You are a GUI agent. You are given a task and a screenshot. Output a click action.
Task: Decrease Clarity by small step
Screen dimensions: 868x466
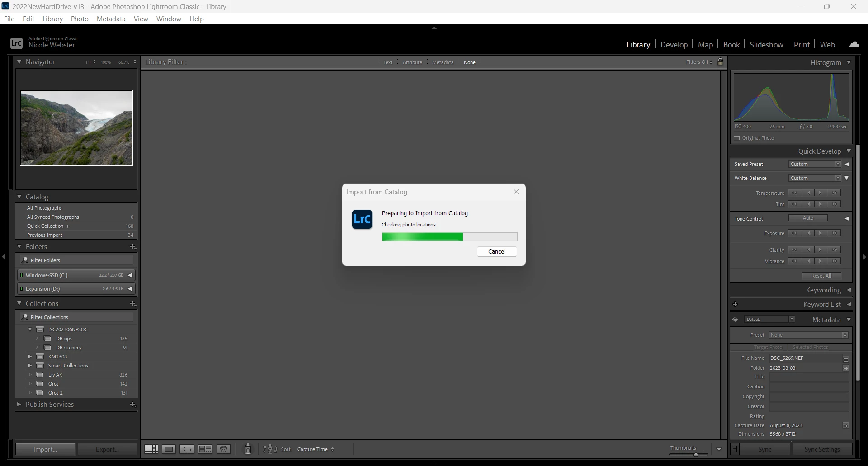tap(808, 250)
